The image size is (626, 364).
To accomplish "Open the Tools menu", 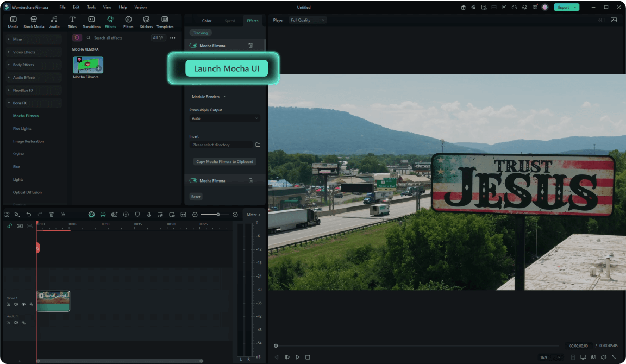I will (91, 7).
